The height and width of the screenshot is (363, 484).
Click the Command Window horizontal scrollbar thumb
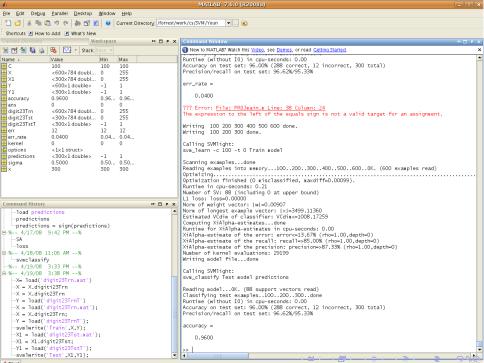pyautogui.click(x=217, y=356)
